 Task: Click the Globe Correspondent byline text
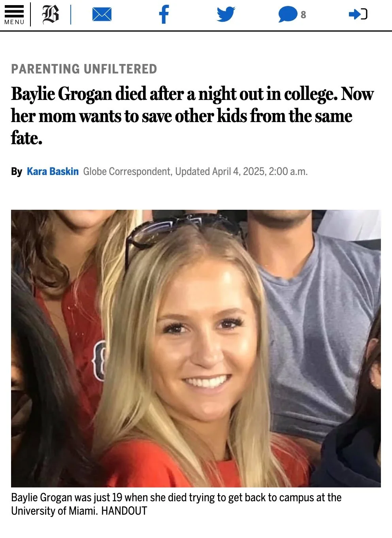tap(126, 171)
